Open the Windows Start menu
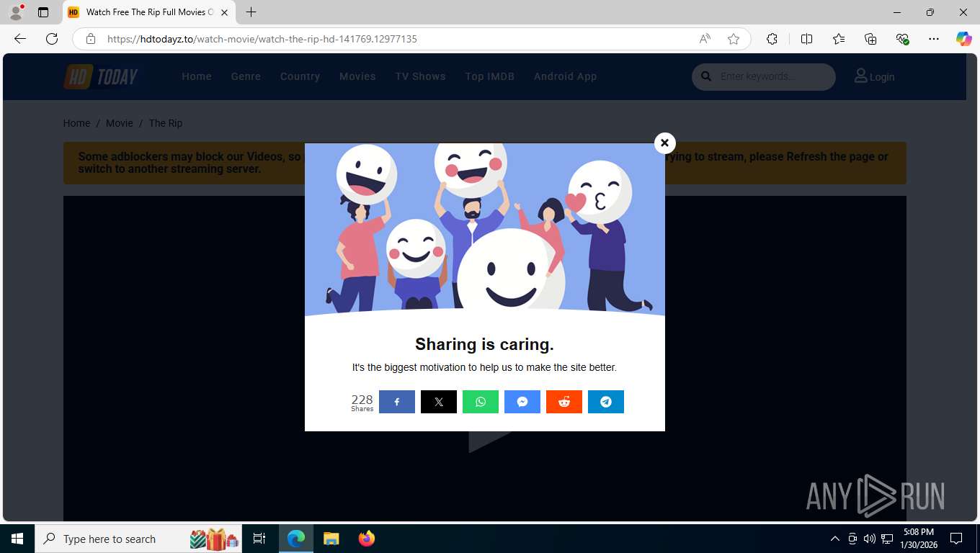Screen dimensions: 980x553 [x=17, y=539]
